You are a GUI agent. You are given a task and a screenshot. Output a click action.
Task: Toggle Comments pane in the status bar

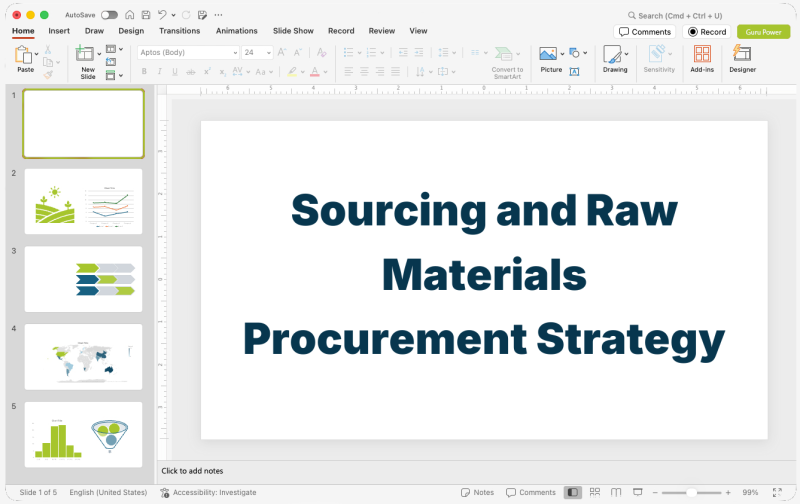[531, 492]
